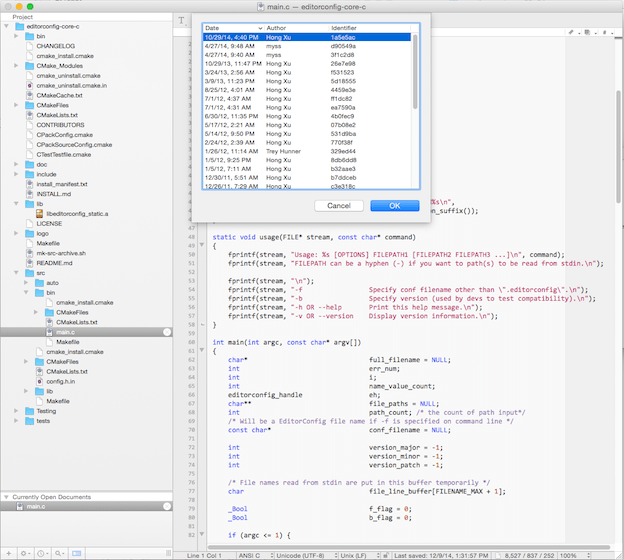Click the libeditorconfig_static.a file icon
This screenshot has height=560, width=624.
click(40, 214)
